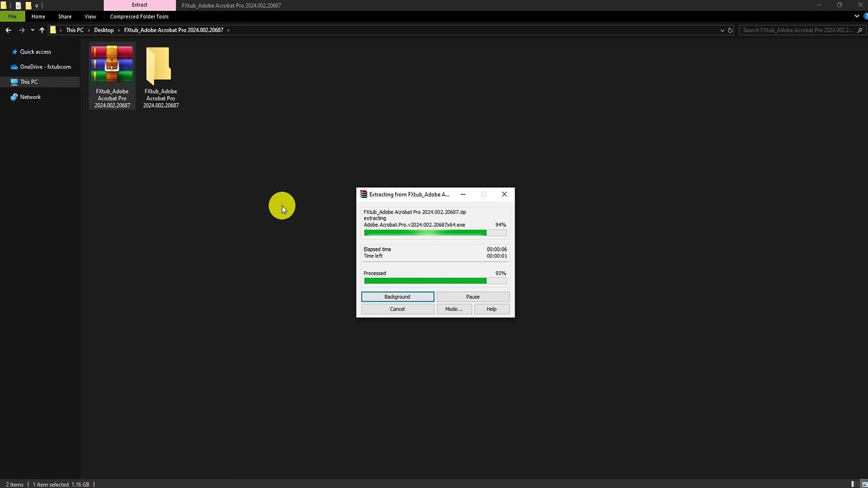Click the New Folder quick access toolbar icon

28,5
